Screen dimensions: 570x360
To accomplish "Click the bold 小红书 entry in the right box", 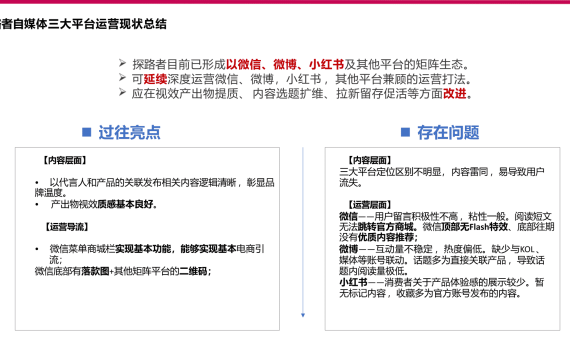I will [353, 282].
